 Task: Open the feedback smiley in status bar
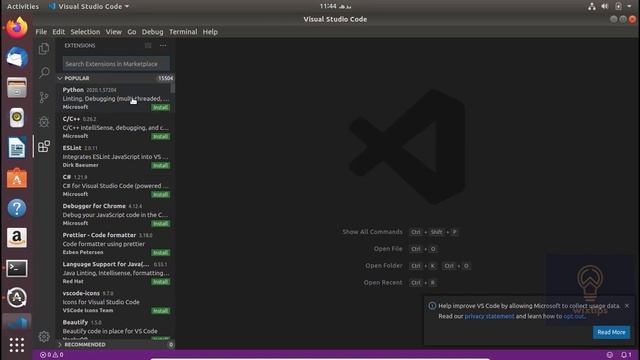(x=609, y=355)
